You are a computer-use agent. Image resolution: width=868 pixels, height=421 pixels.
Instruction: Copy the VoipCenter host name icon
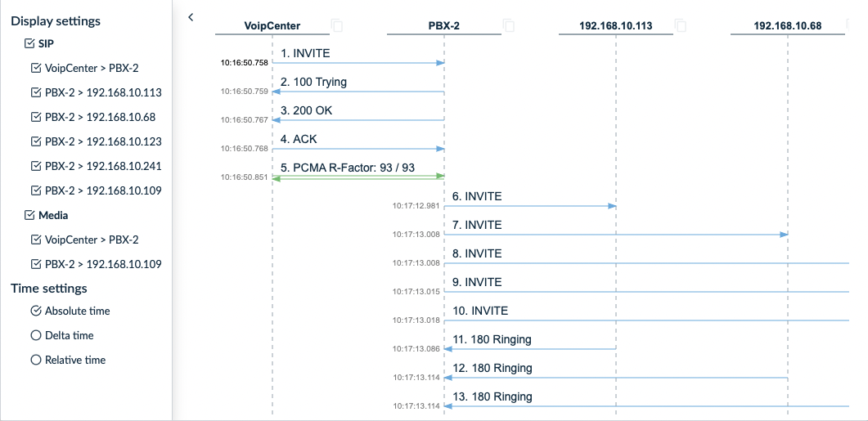(x=336, y=25)
